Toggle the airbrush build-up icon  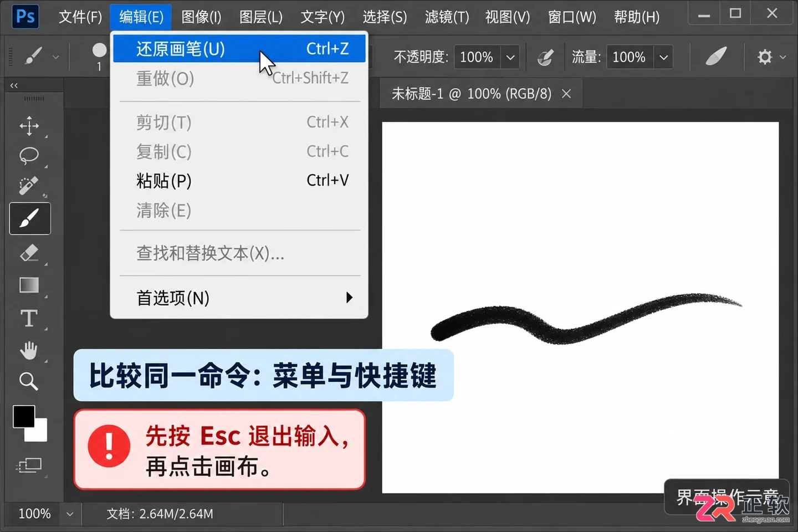tap(716, 56)
